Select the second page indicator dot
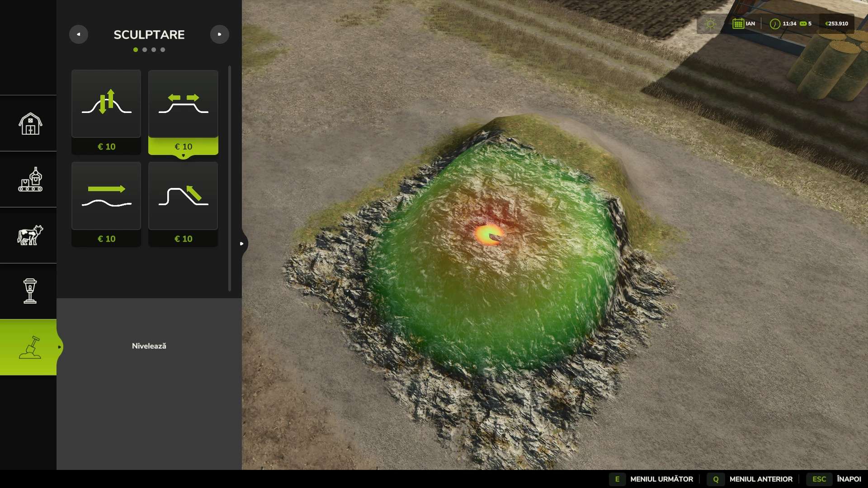Screen dimensions: 868x488 click(x=145, y=50)
